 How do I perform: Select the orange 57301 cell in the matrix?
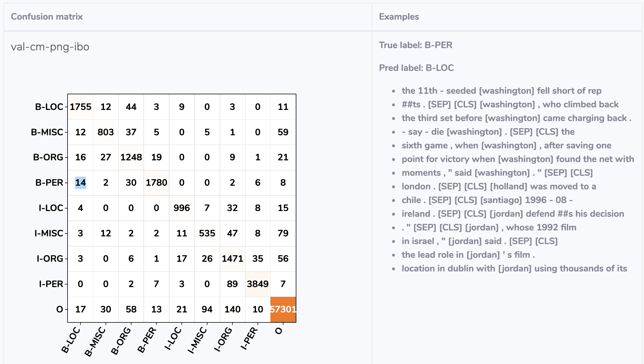coord(283,309)
